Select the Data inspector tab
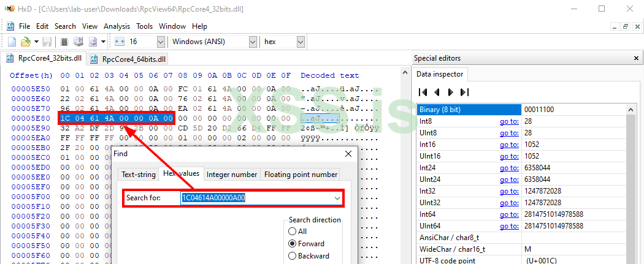Screen dimensions: 644x264 (440, 74)
